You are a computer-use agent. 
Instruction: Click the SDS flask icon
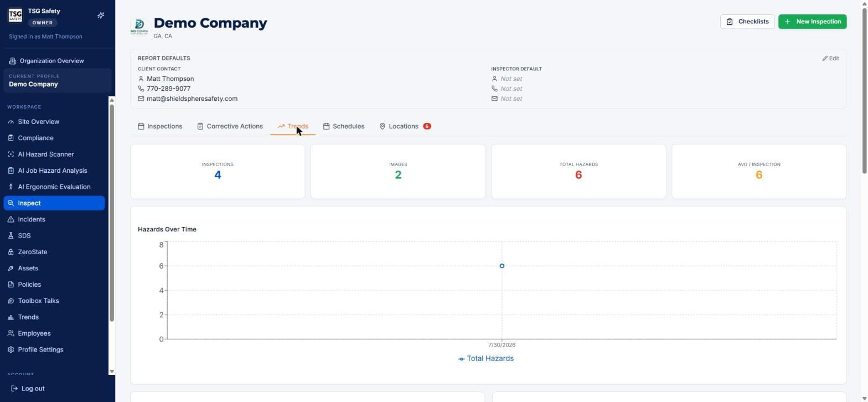11,236
